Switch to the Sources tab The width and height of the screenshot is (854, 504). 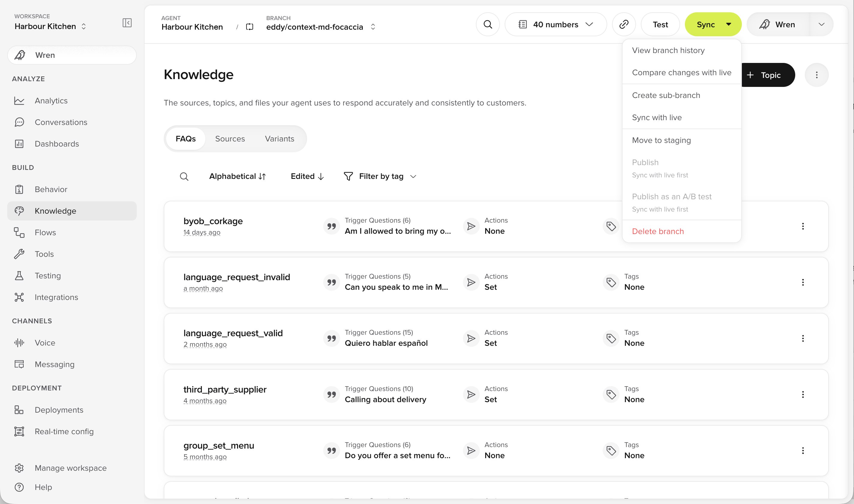click(230, 138)
